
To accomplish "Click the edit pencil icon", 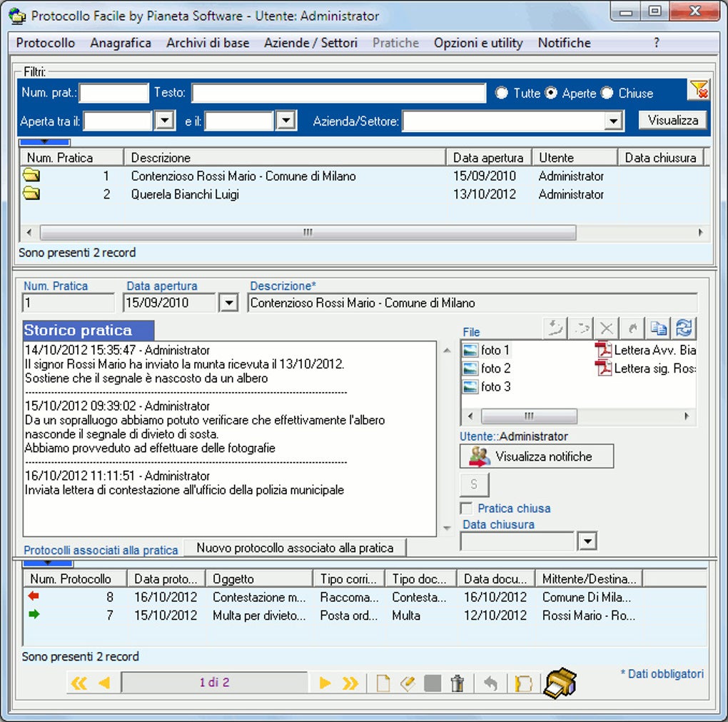I will [x=408, y=683].
